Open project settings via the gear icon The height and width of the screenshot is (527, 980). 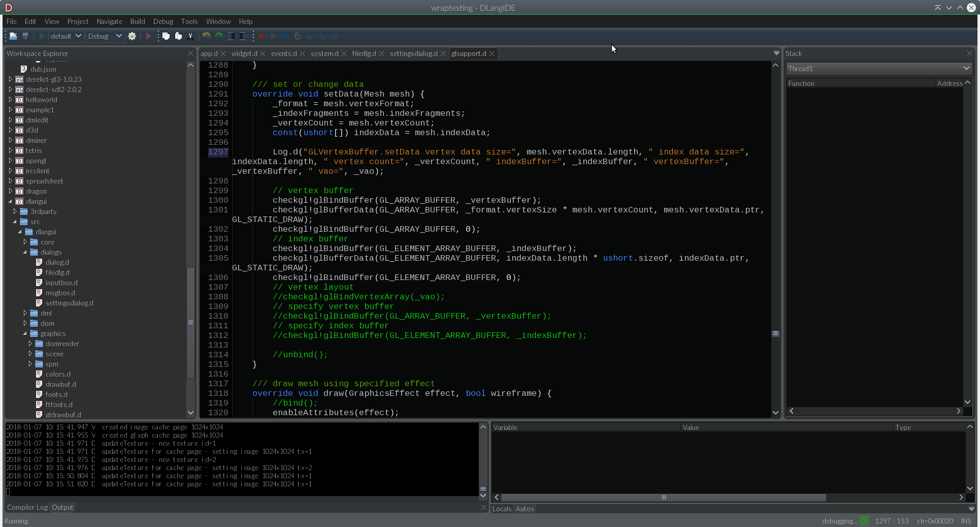(132, 36)
